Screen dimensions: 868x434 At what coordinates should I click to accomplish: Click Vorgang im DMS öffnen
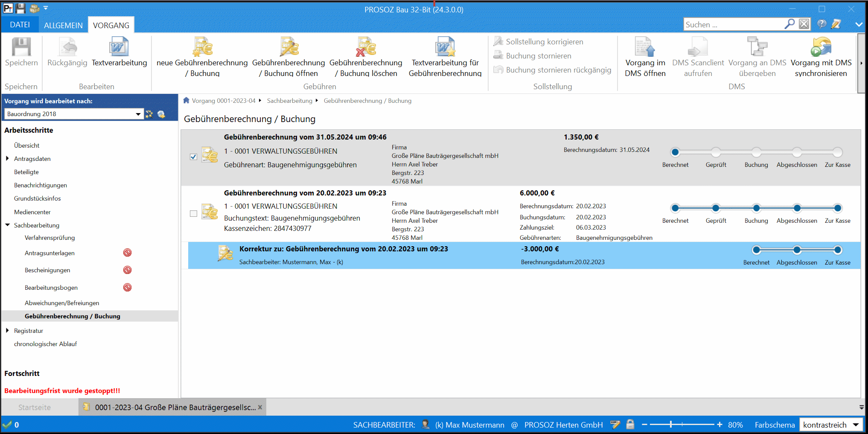[645, 57]
